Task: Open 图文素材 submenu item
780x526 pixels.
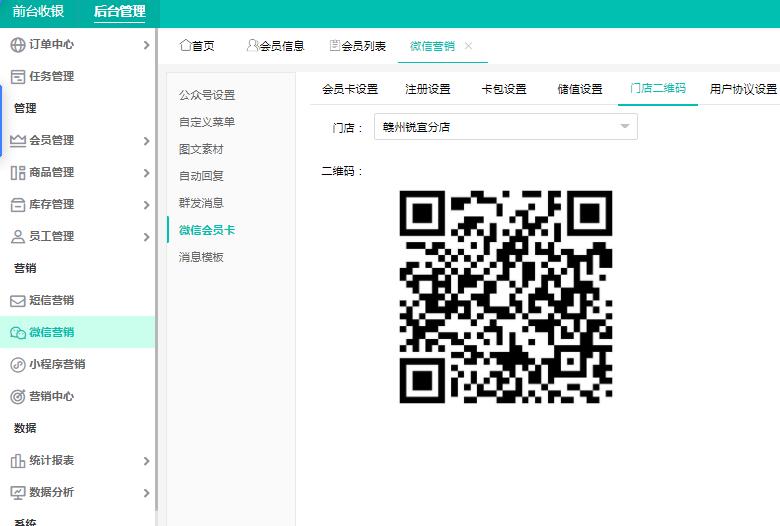Action: [x=201, y=149]
